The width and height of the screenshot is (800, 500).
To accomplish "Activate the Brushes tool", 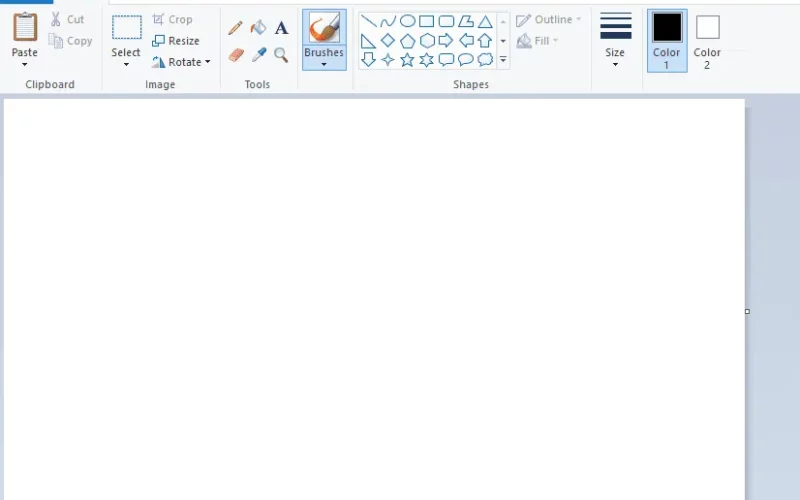I will click(324, 28).
